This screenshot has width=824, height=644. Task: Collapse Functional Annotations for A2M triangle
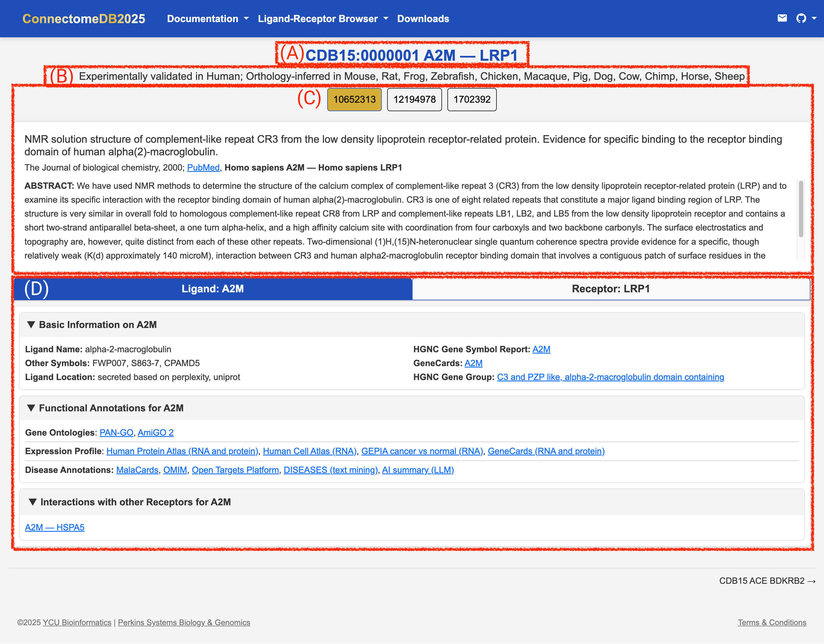tap(31, 408)
